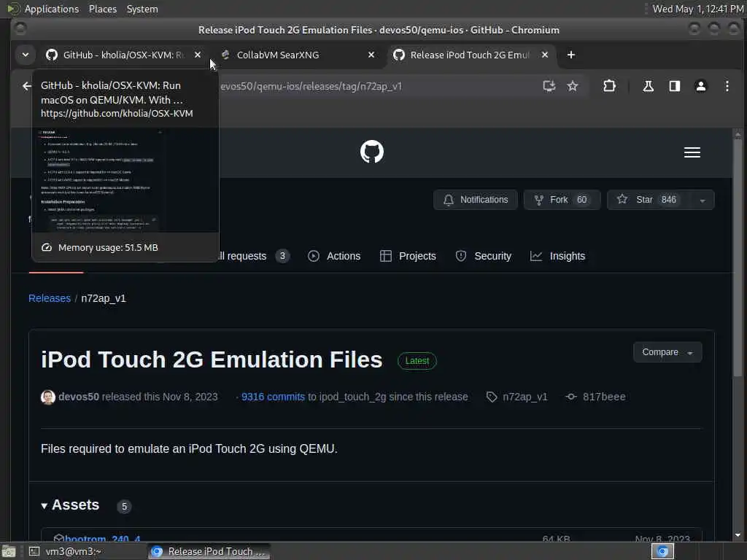747x560 pixels.
Task: Star the repository with Star 846 button
Action: [649, 200]
